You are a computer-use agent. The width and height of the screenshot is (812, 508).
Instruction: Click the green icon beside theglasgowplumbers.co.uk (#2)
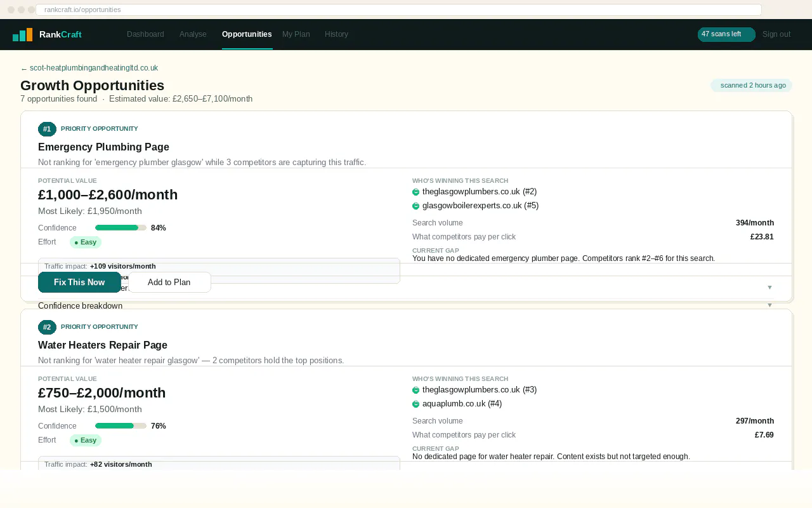coord(416,192)
